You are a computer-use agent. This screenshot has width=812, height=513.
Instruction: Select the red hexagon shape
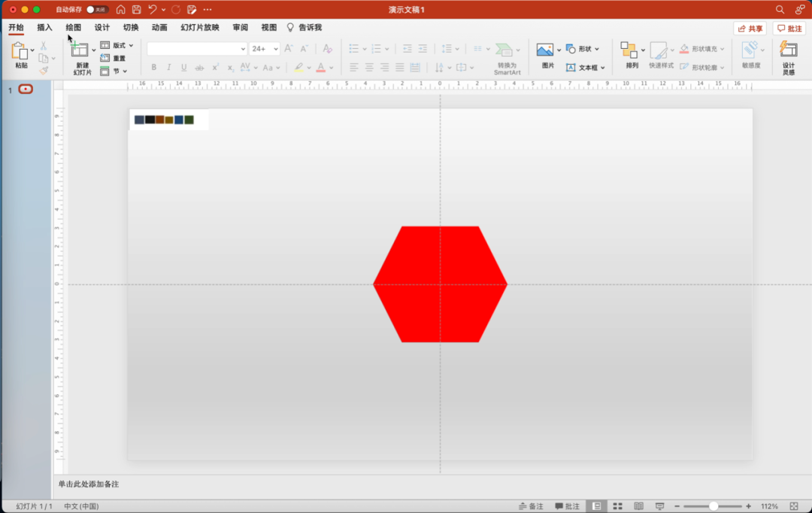click(x=440, y=284)
